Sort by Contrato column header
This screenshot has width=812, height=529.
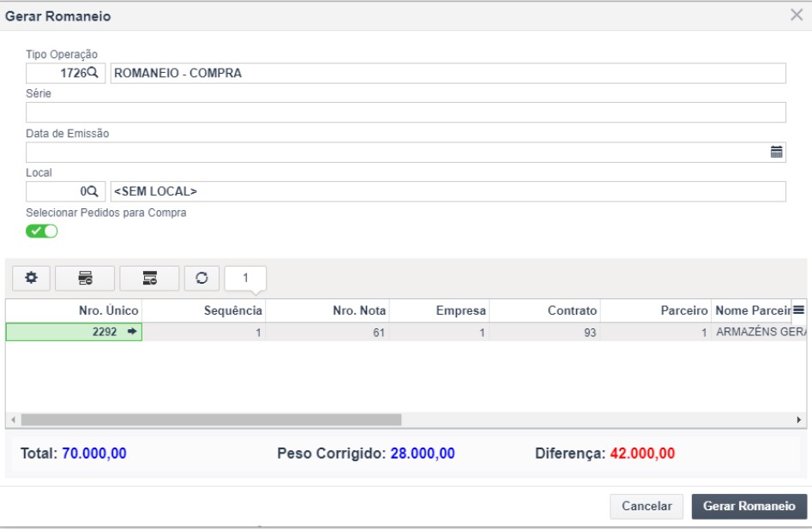point(544,310)
